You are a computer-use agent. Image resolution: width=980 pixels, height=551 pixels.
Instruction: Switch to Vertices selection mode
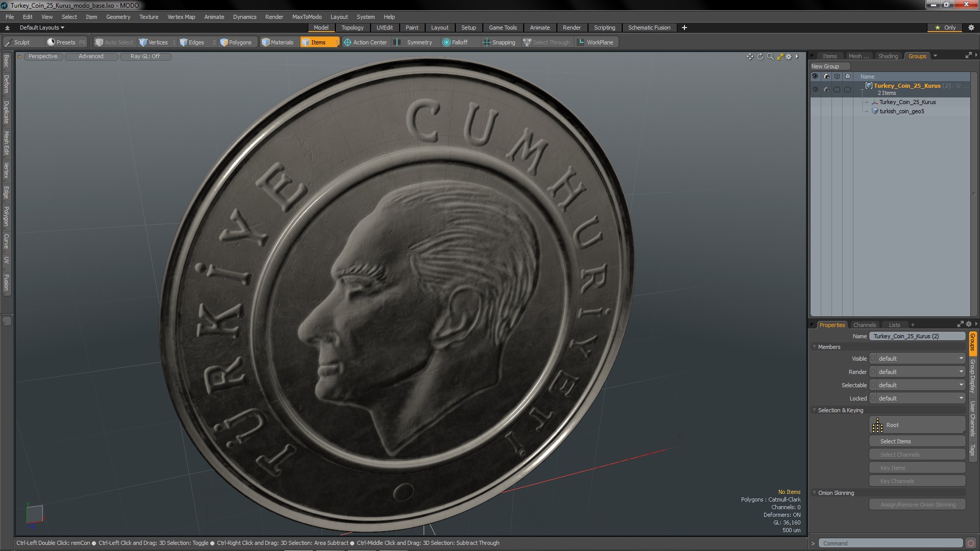point(157,42)
